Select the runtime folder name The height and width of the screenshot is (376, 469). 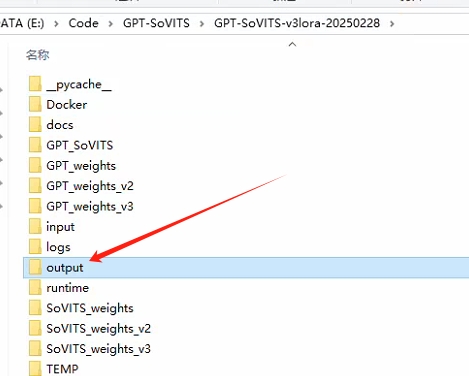tap(68, 288)
